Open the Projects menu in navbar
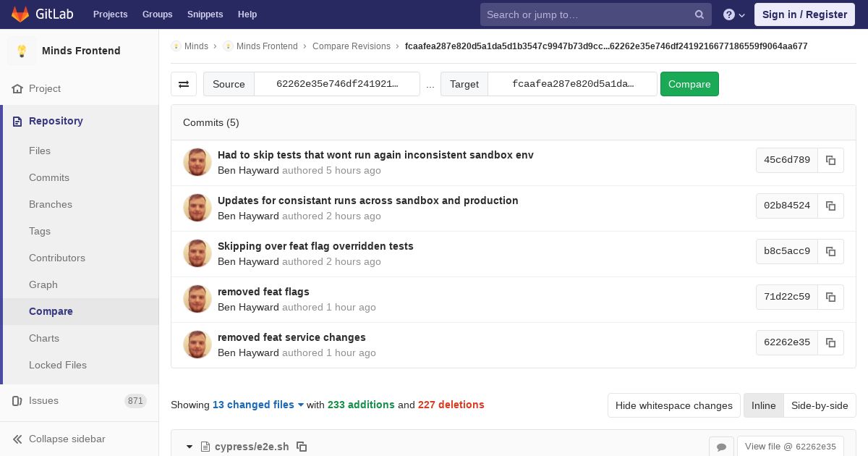 [x=110, y=14]
